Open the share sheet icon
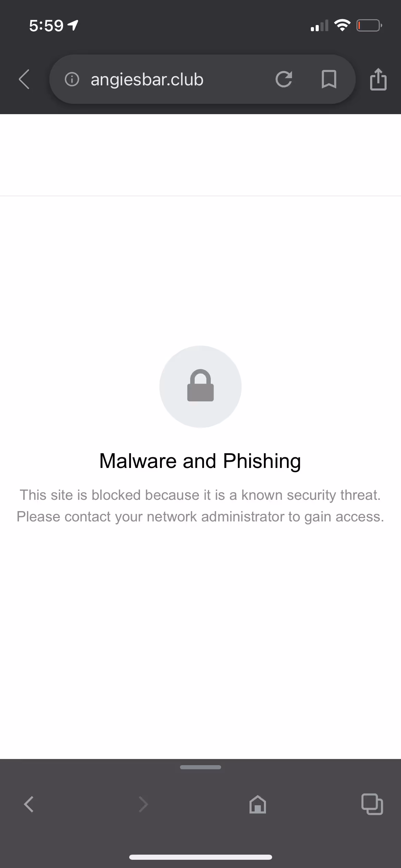The image size is (401, 868). 378,79
